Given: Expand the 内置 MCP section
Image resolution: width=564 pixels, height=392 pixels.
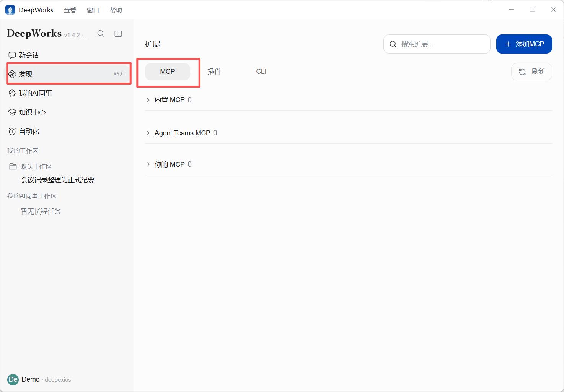Looking at the screenshot, I should tap(148, 100).
